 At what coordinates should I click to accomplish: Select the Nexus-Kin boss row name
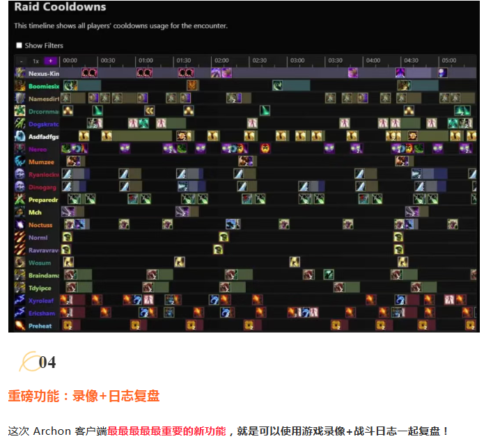[x=43, y=73]
